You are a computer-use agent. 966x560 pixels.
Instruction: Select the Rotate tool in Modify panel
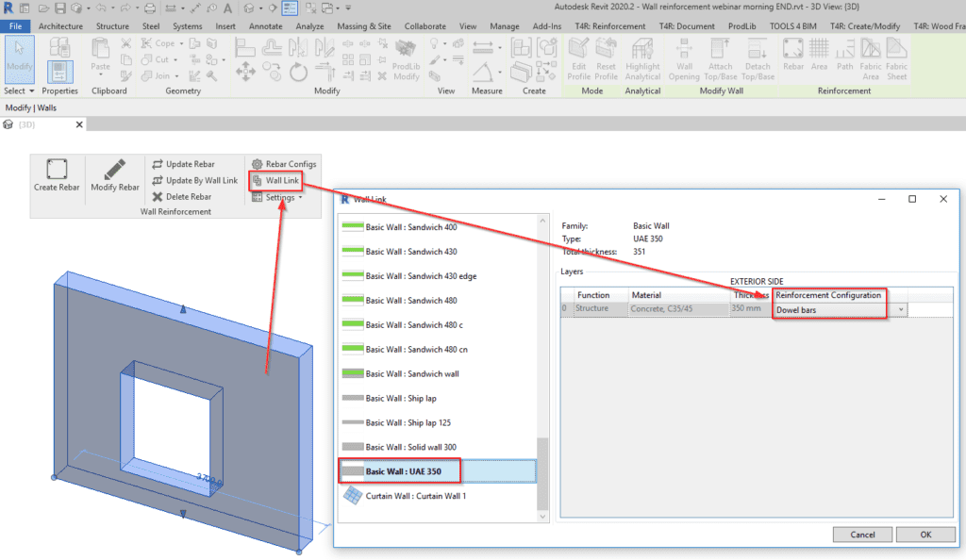pos(299,72)
